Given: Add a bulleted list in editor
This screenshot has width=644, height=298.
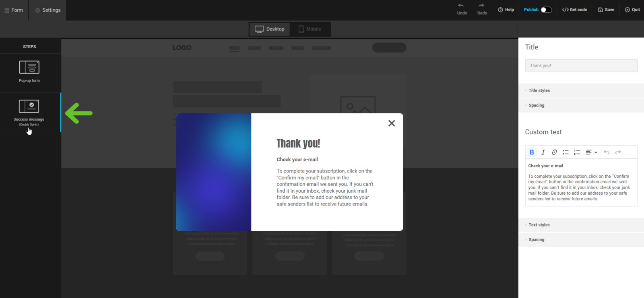Looking at the screenshot, I should click(x=566, y=152).
